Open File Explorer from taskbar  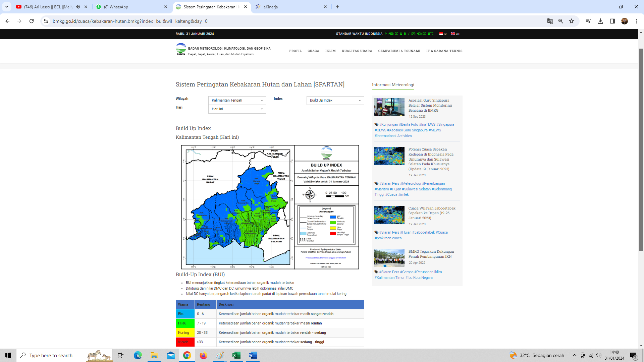coord(154,355)
